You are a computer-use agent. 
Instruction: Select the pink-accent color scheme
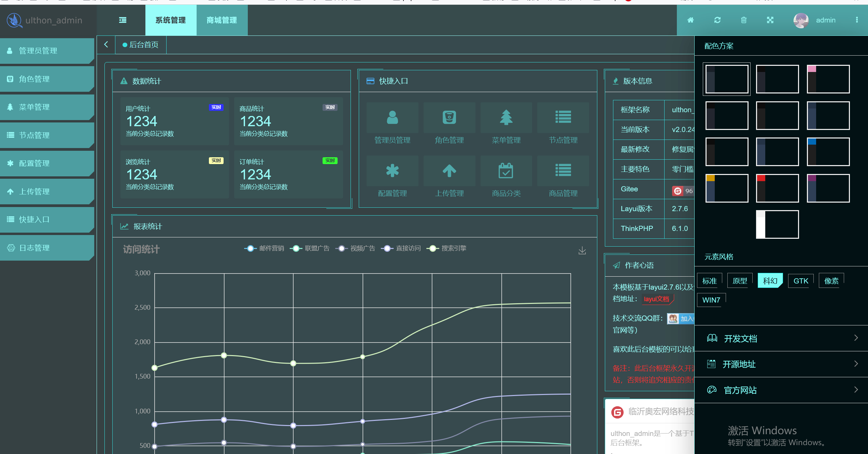(x=828, y=79)
